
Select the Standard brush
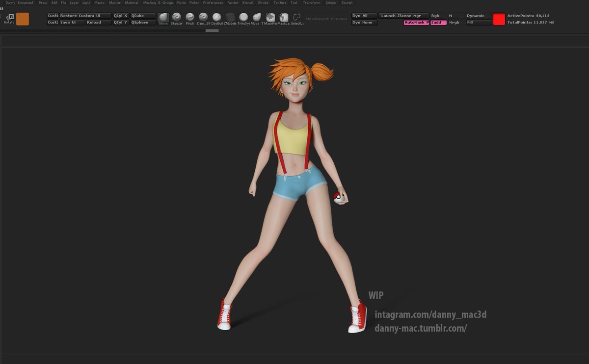[177, 19]
